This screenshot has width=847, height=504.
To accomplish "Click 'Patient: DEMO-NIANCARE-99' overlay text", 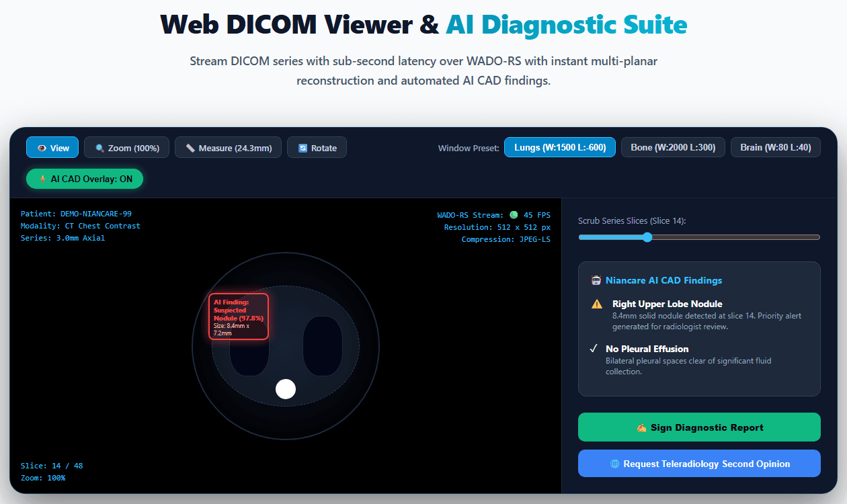I will [76, 214].
